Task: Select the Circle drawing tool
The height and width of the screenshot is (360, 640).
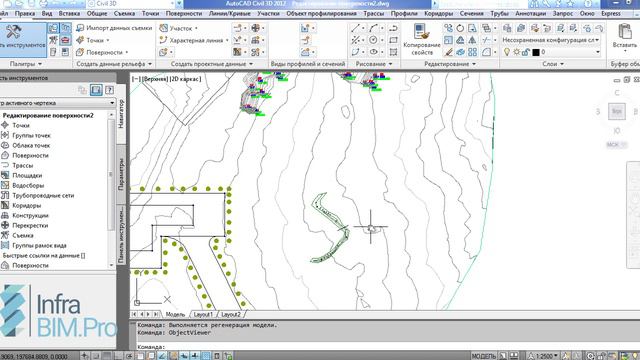Action: tap(373, 40)
